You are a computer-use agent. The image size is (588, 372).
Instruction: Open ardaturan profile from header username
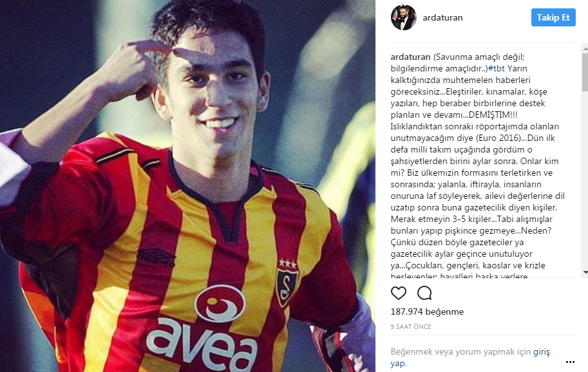click(x=442, y=17)
